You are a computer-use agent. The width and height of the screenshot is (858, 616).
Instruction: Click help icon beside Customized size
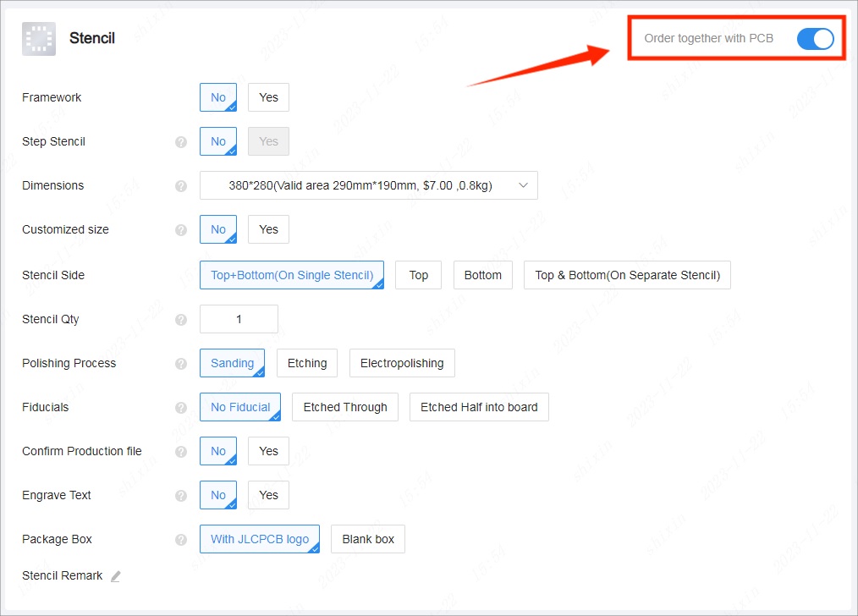[180, 230]
